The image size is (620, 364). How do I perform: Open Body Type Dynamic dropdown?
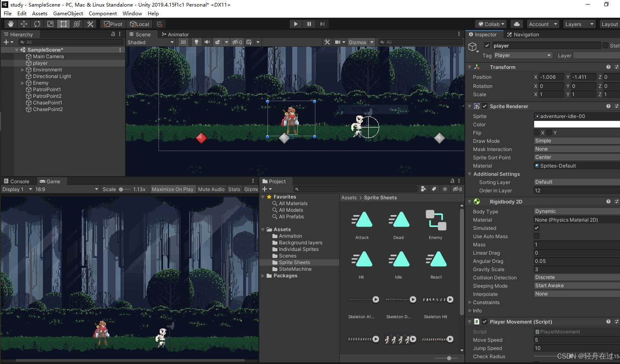pyautogui.click(x=577, y=211)
